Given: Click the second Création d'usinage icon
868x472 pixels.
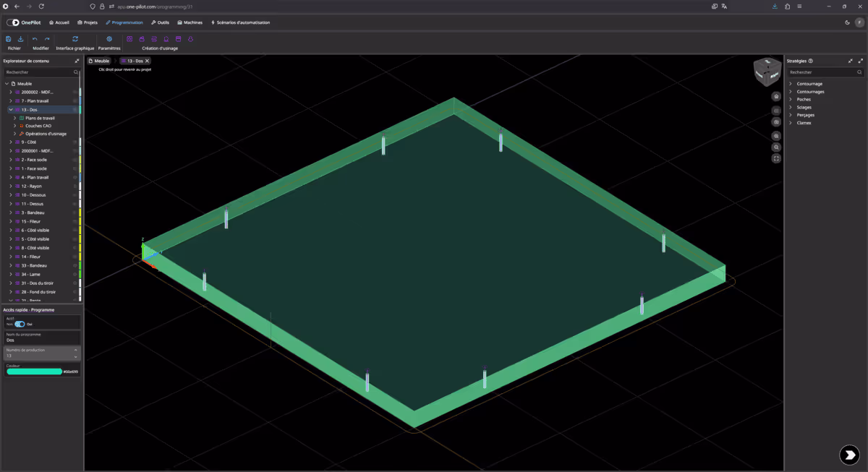Looking at the screenshot, I should (x=142, y=39).
